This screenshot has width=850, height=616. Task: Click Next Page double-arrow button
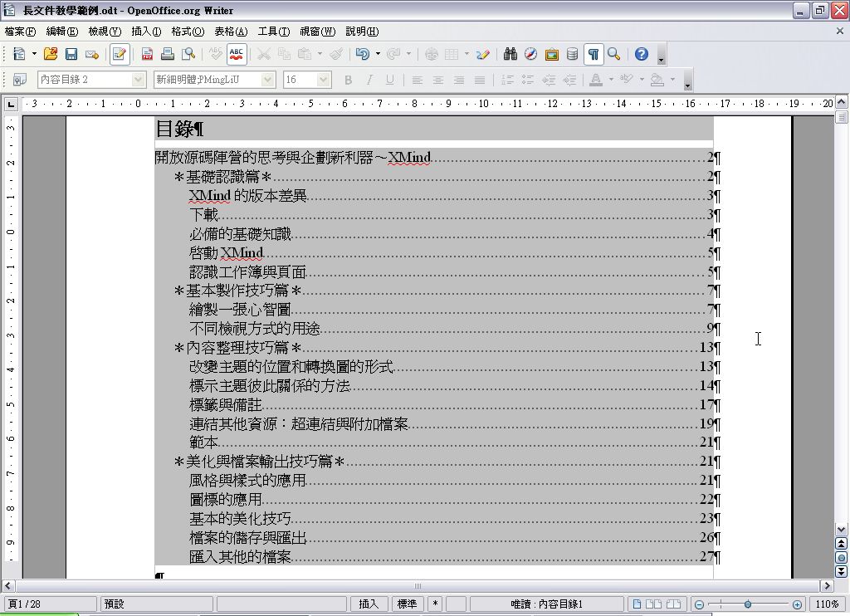[841, 571]
